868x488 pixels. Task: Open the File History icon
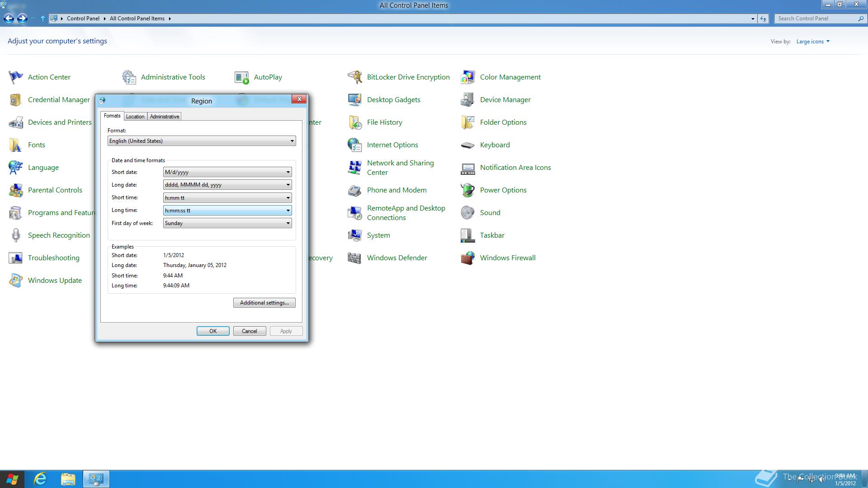[x=355, y=122]
